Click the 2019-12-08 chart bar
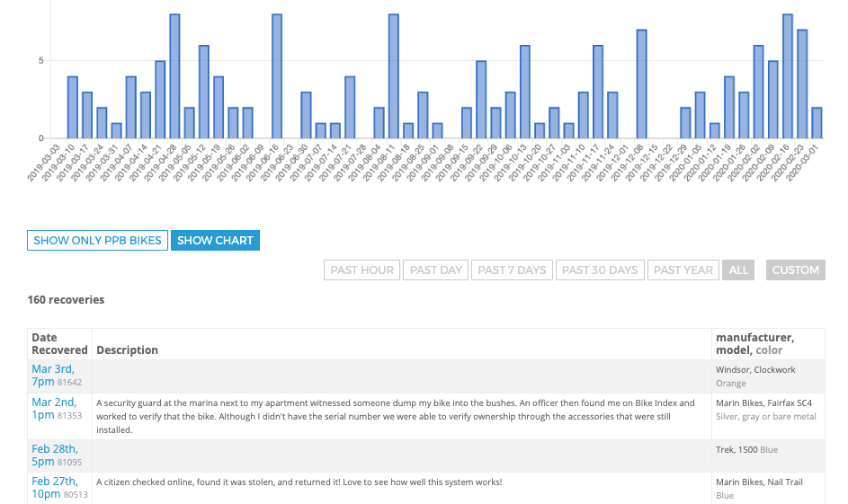 pyautogui.click(x=641, y=84)
